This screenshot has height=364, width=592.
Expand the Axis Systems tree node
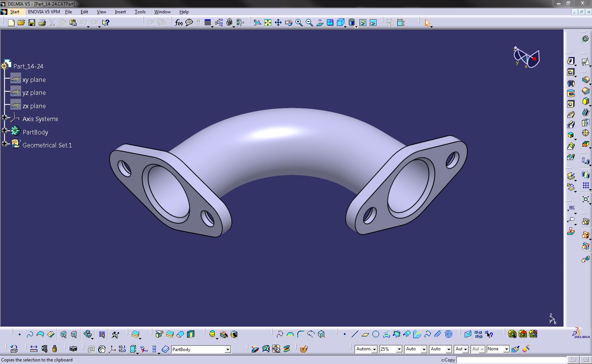tap(4, 117)
